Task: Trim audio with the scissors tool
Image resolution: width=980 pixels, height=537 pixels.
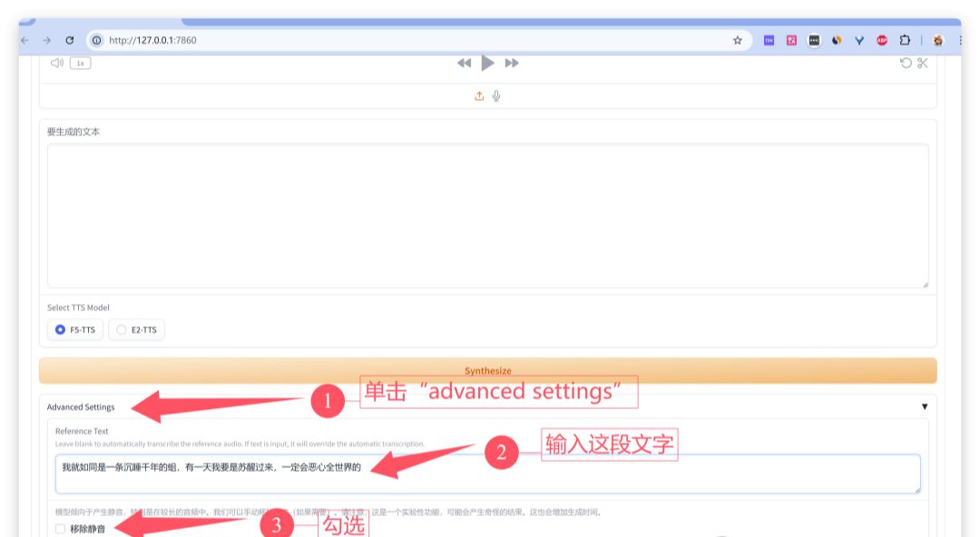Action: (922, 63)
